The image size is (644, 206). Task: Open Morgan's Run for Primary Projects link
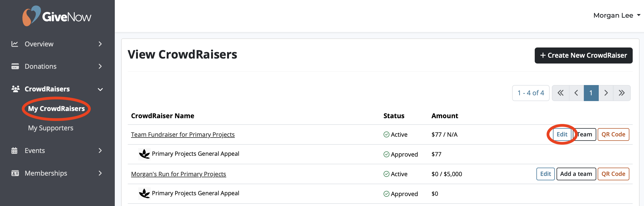(179, 174)
